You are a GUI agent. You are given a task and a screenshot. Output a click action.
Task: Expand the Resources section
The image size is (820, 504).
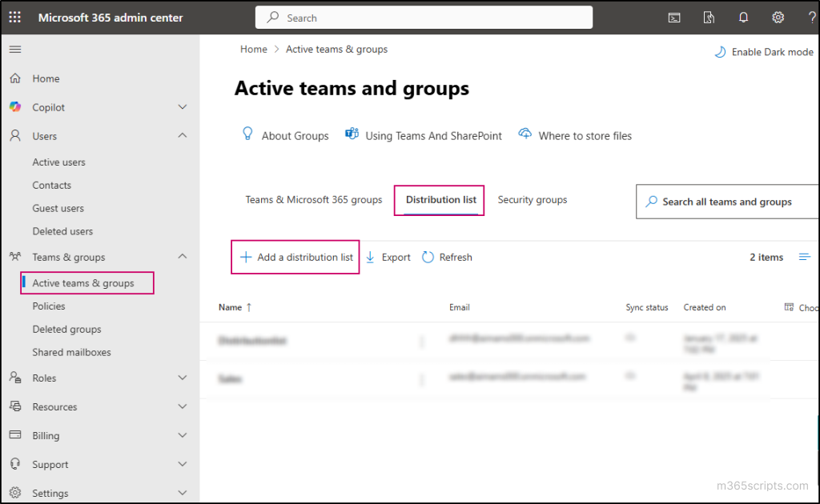pyautogui.click(x=182, y=406)
